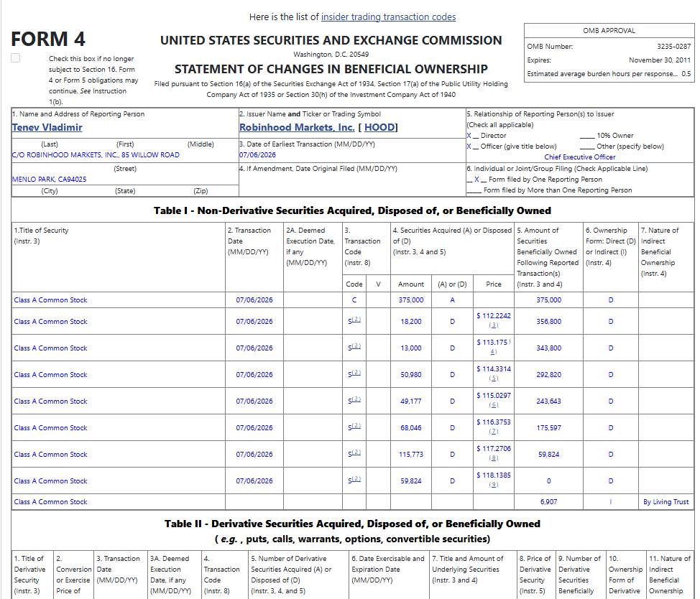Open footnote (2) in the 18,200 shares row
700x599 pixels.
356,320
